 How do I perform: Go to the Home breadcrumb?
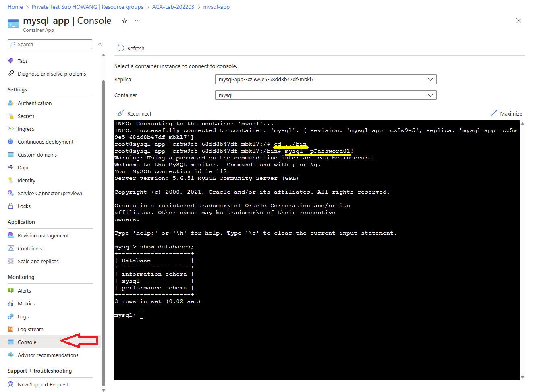coord(15,7)
